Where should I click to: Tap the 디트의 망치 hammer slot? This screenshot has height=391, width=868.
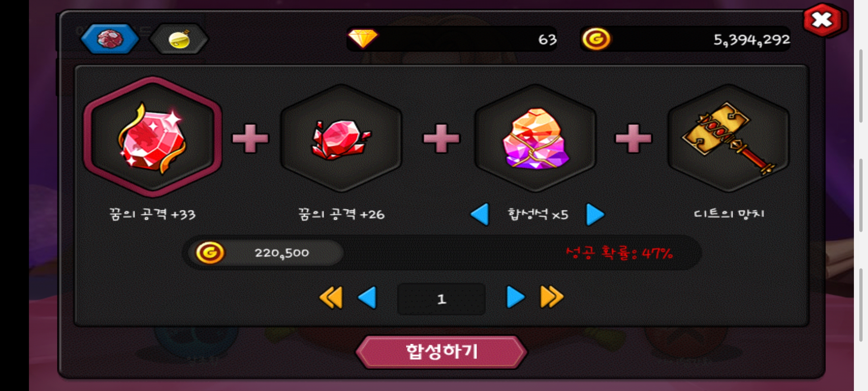(728, 138)
